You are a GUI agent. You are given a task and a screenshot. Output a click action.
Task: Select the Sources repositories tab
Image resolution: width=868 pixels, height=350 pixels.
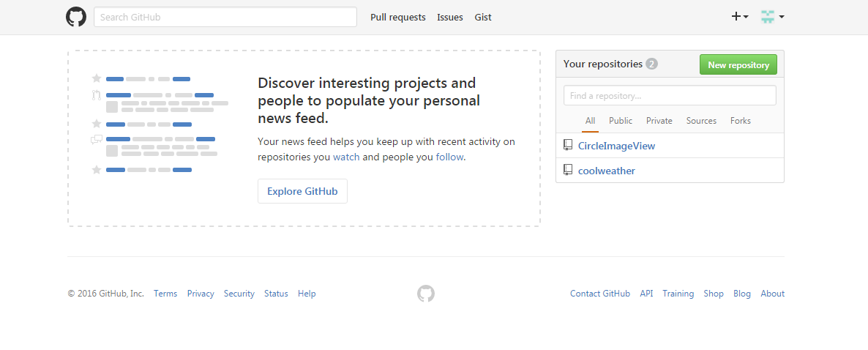[701, 121]
